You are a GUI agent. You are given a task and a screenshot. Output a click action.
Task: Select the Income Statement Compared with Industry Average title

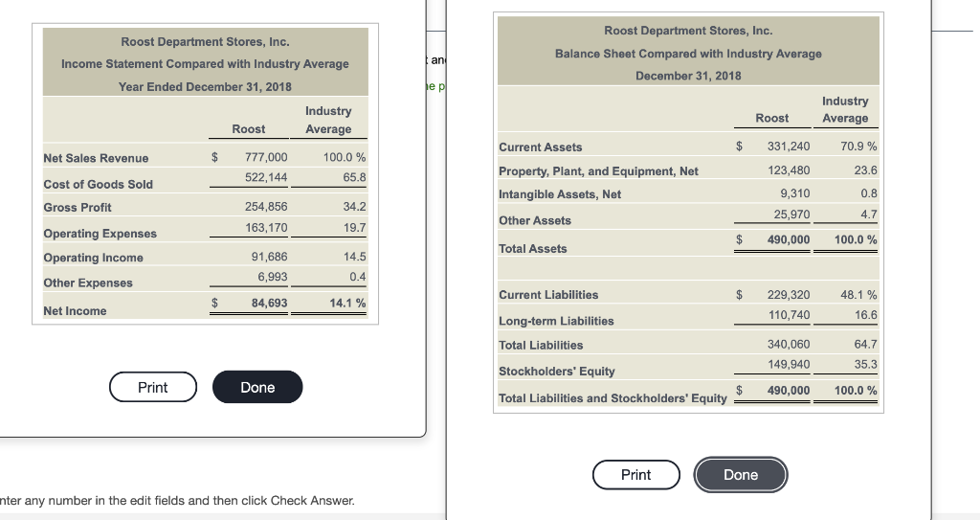[x=205, y=64]
